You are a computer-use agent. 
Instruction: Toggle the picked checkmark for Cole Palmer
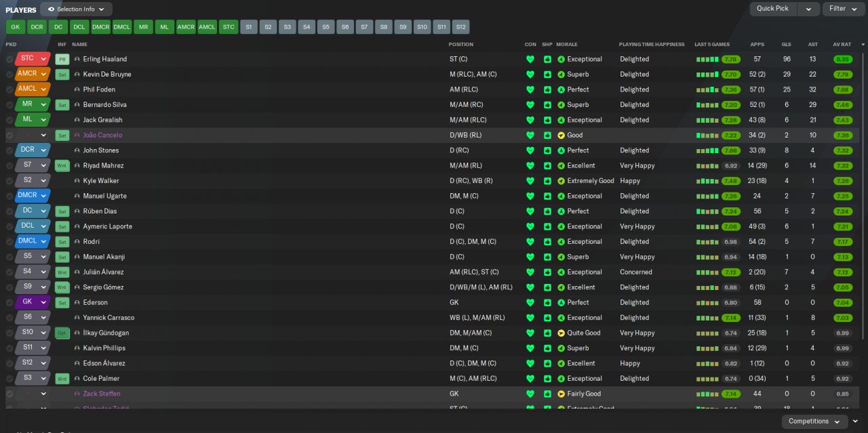(9, 379)
